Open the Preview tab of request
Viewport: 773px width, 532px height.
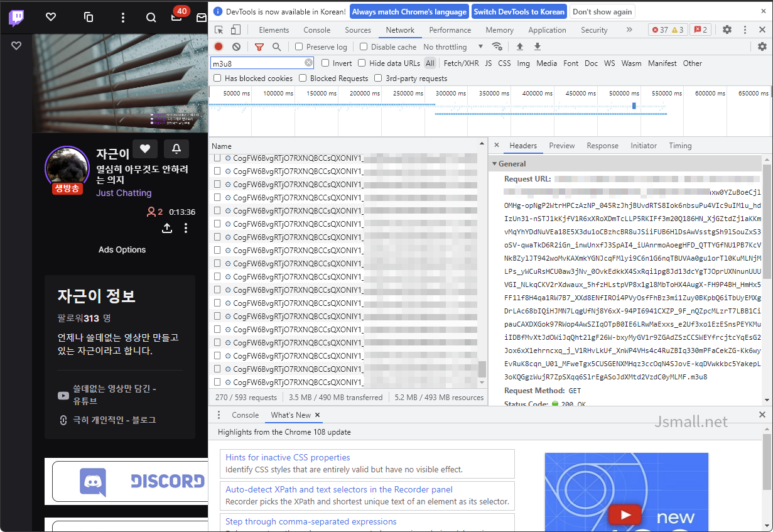coord(562,146)
